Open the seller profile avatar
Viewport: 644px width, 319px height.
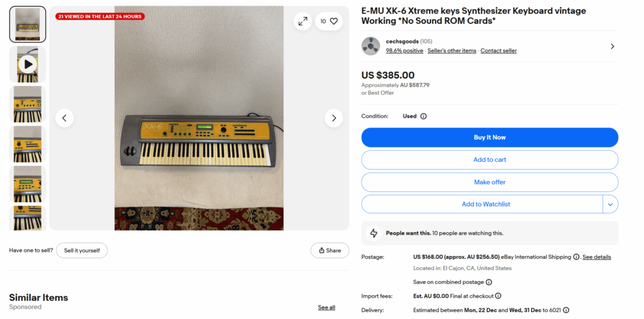click(x=370, y=46)
